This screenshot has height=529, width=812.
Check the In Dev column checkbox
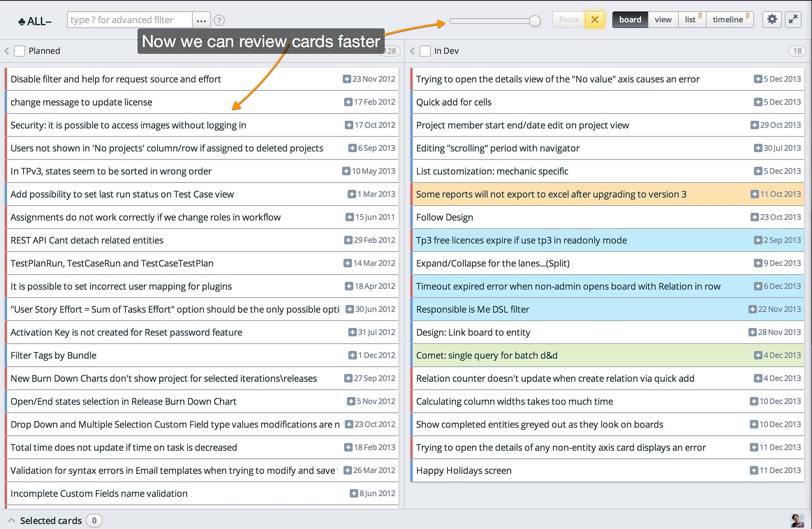click(x=425, y=51)
